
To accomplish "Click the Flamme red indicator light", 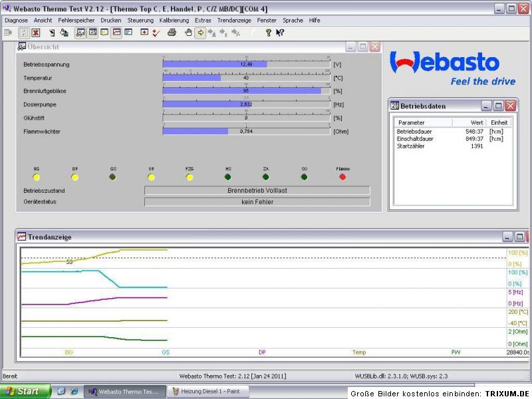I will click(x=342, y=177).
